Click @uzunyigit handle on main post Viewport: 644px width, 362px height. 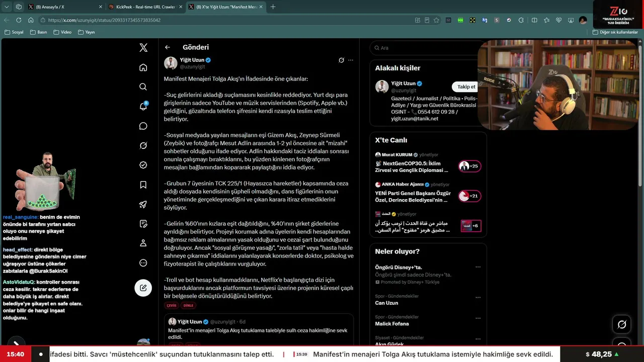coord(192,66)
